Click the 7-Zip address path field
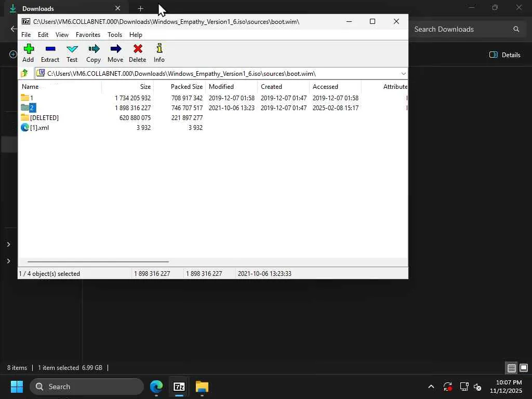This screenshot has height=399, width=532. pyautogui.click(x=221, y=74)
